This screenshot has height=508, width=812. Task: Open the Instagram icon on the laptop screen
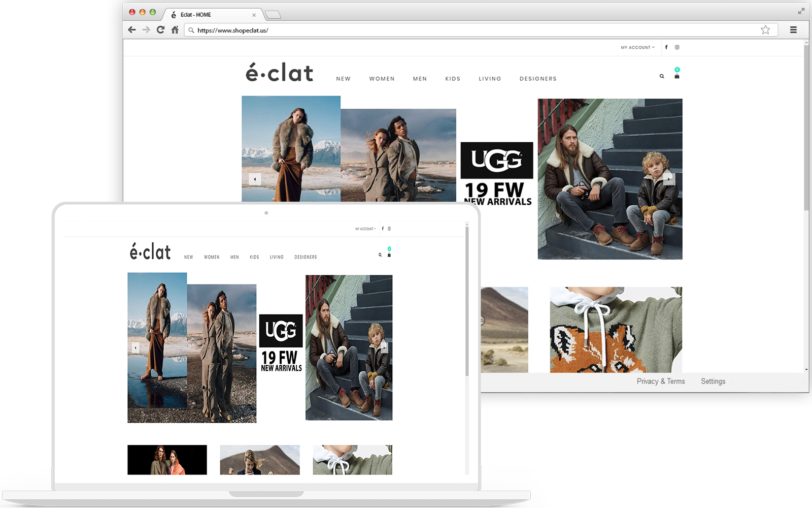[389, 229]
